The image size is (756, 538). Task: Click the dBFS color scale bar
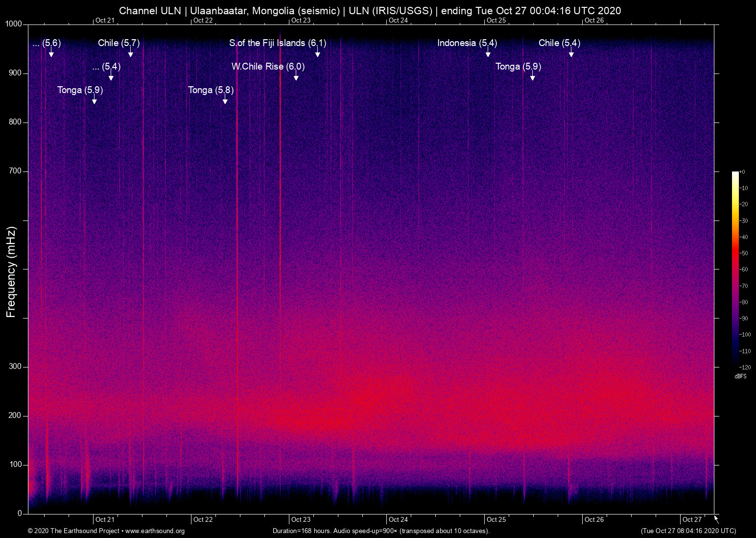(735, 269)
